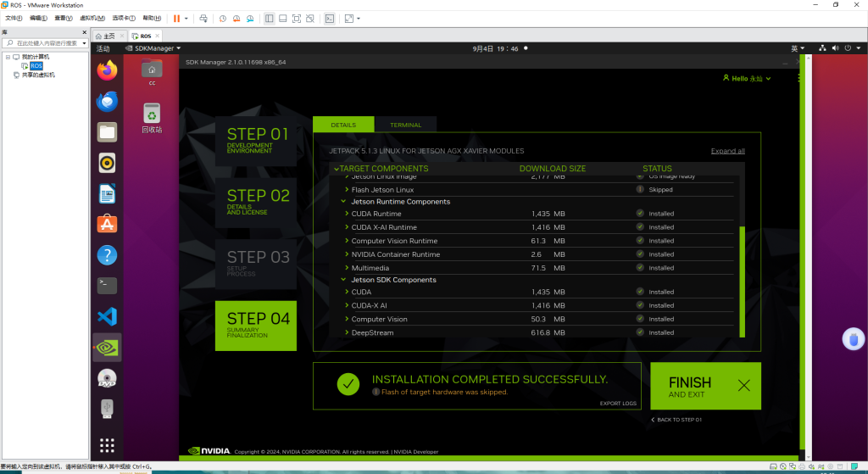The width and height of the screenshot is (868, 474).
Task: Switch to the TERMINAL tab
Action: (405, 125)
